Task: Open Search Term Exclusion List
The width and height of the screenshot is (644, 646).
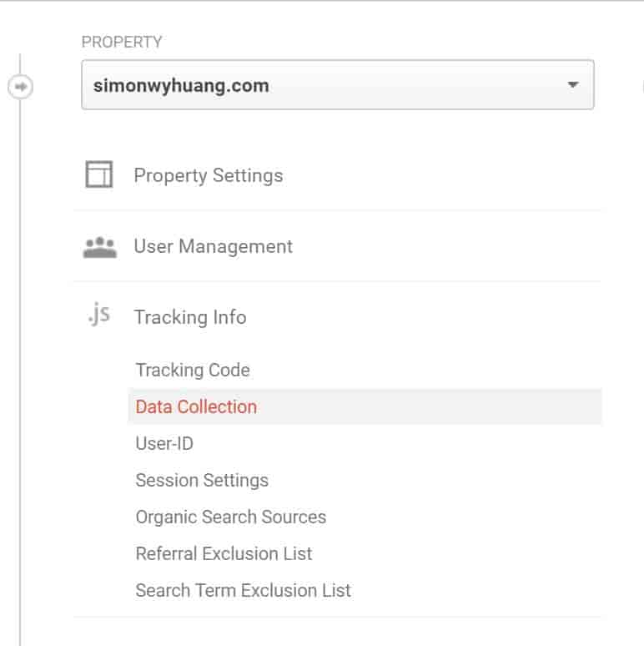Action: coord(243,590)
